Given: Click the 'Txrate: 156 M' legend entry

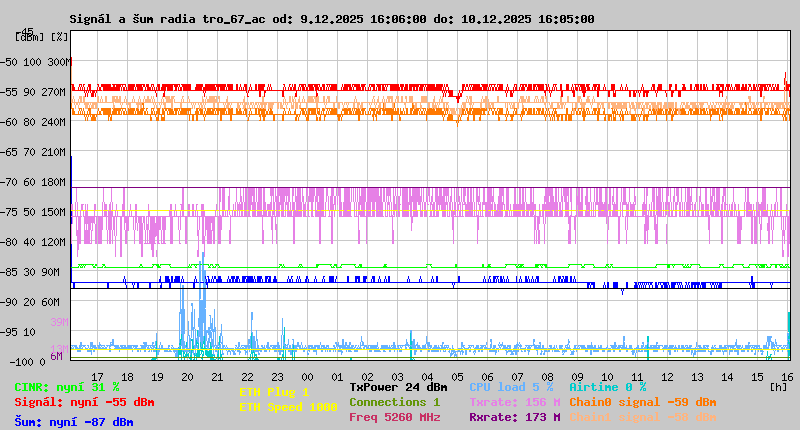Looking at the screenshot, I should (515, 402).
